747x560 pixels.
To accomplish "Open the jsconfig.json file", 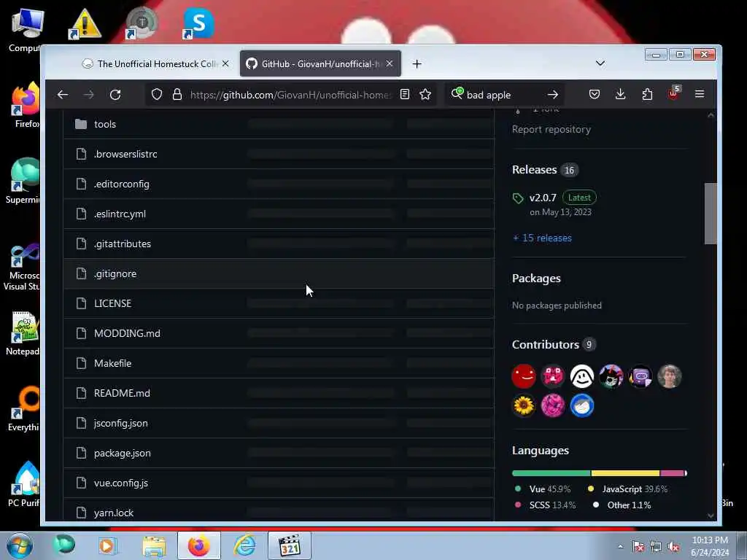I will pos(120,424).
